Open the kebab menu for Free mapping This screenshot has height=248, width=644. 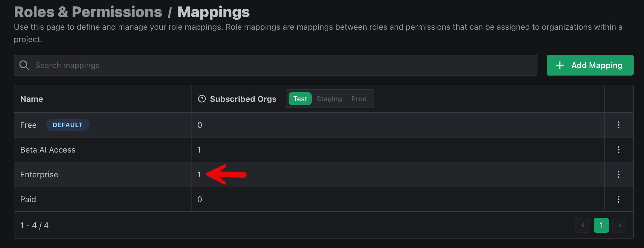[x=618, y=125]
